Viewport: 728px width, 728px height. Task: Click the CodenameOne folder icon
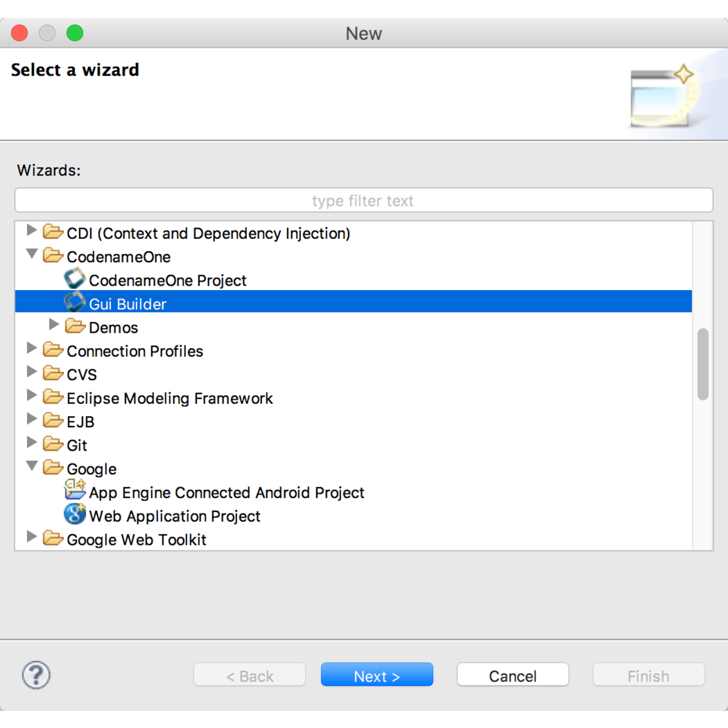(x=53, y=255)
